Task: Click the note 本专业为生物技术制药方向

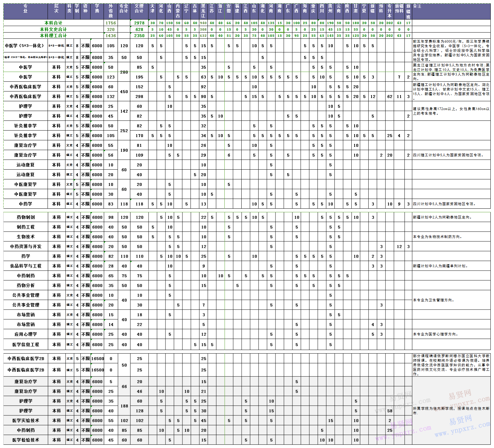Action: tap(437, 237)
